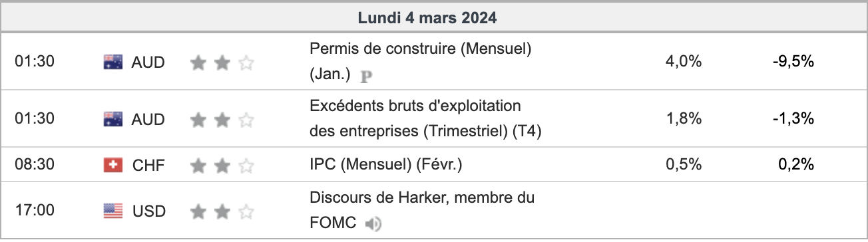Click the preliminary 'P' icon after (Jan.)
Image resolution: width=868 pixels, height=242 pixels.
click(x=365, y=76)
